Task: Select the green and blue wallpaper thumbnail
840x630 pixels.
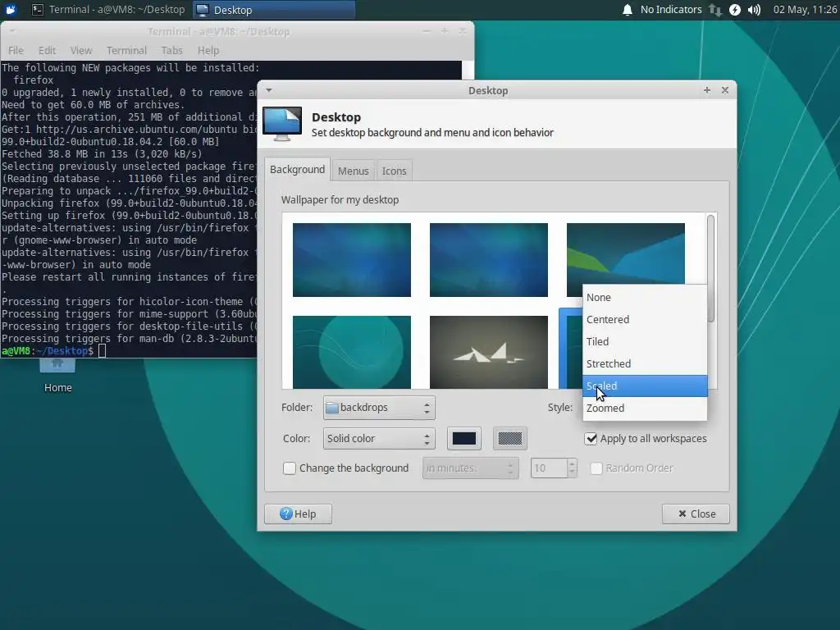Action: pos(626,253)
